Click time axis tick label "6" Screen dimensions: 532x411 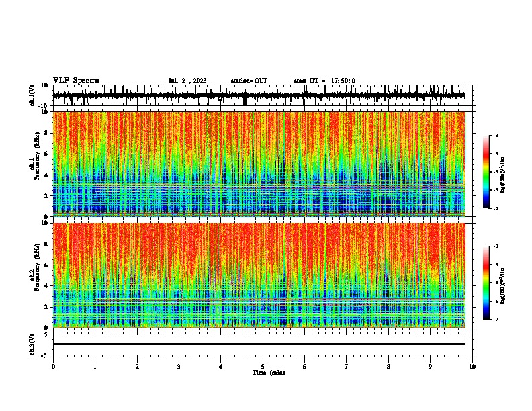pos(305,367)
